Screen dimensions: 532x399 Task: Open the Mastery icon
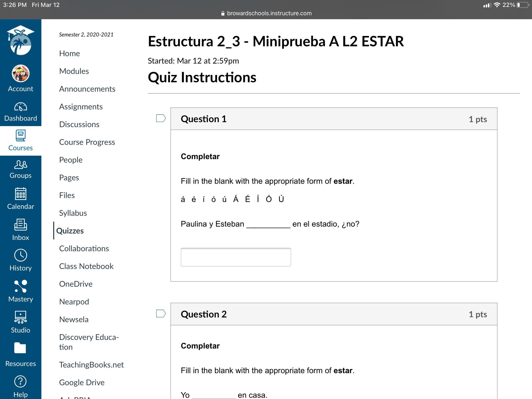pos(20,286)
